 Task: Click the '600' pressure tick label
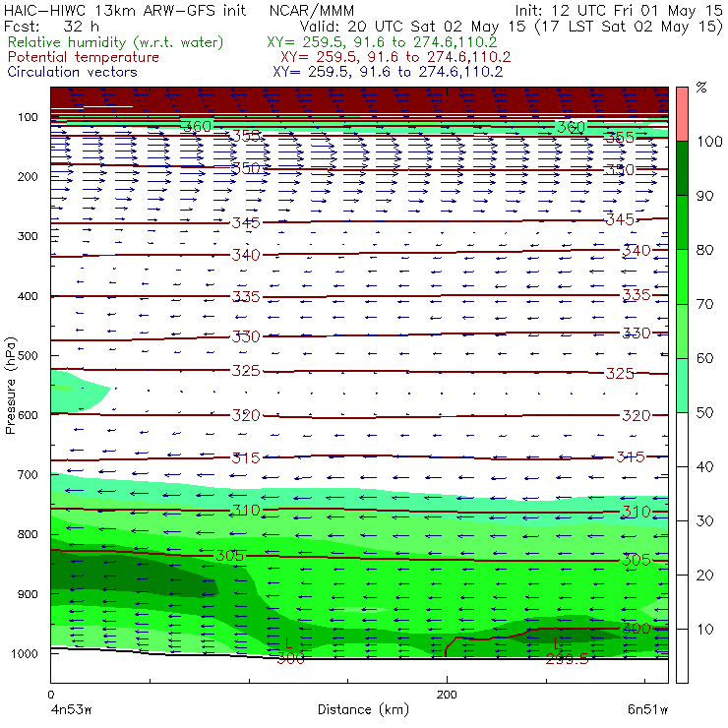(x=28, y=415)
